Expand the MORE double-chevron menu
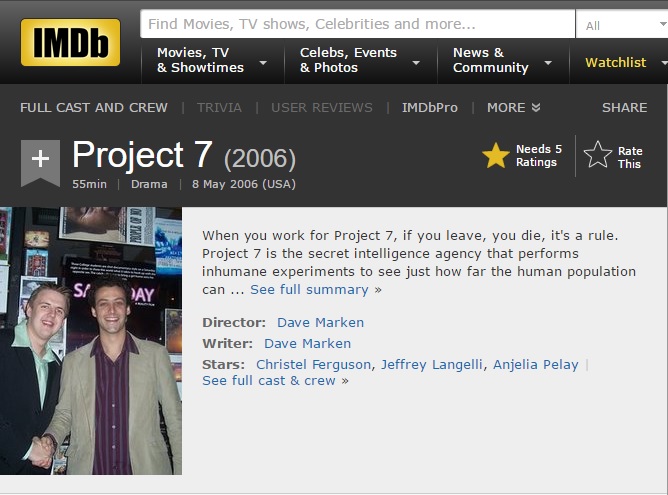The image size is (668, 495). coord(513,107)
